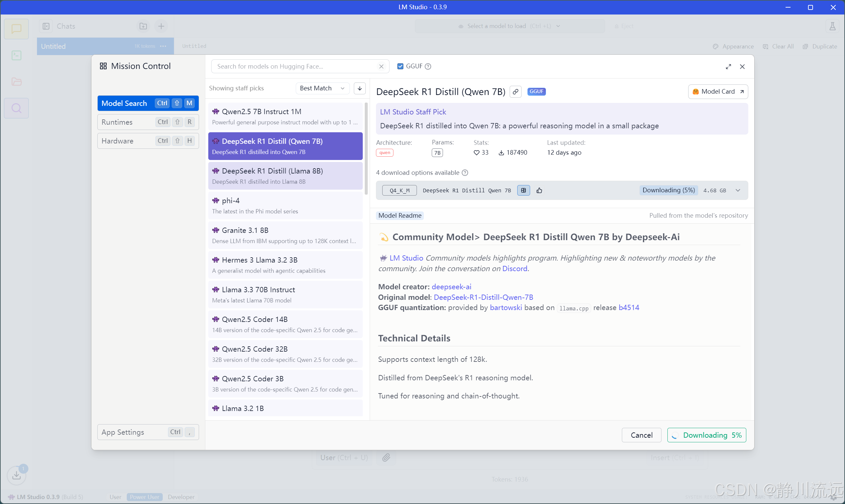This screenshot has height=504, width=845.
Task: Click thumbs-up icon on Q4_K_M row
Action: [x=539, y=191]
